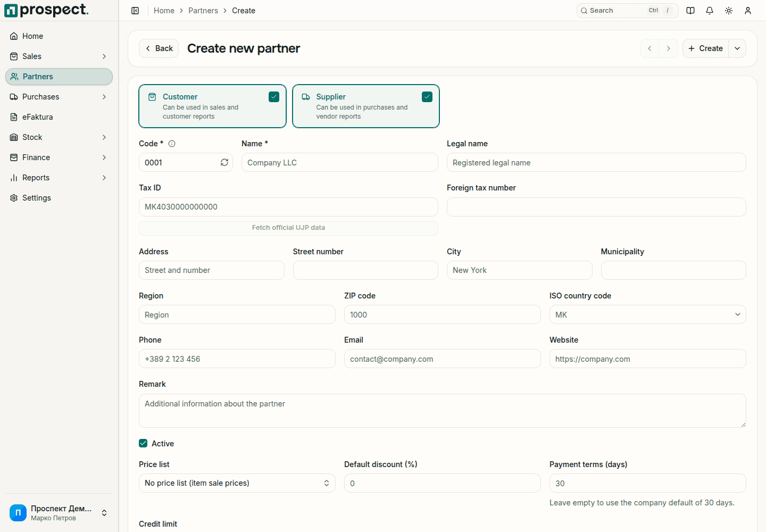Viewport: 766px width, 532px height.
Task: Click the Tax ID input field
Action: pos(288,207)
